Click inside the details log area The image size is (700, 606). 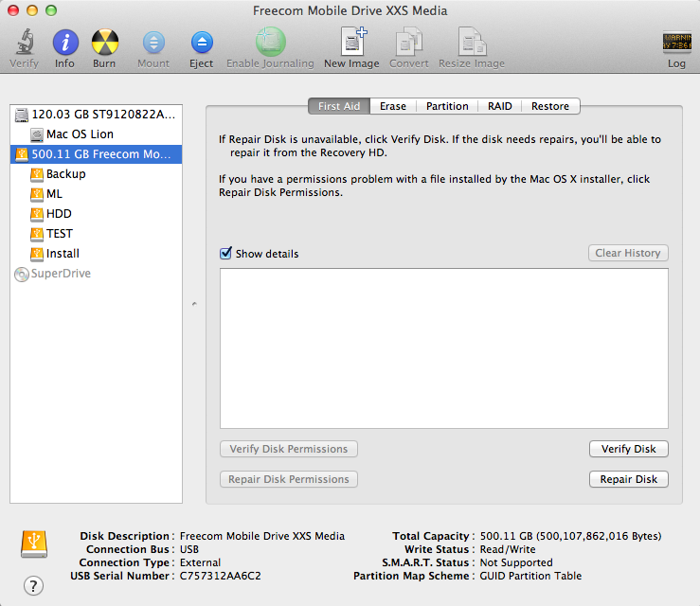(x=444, y=348)
